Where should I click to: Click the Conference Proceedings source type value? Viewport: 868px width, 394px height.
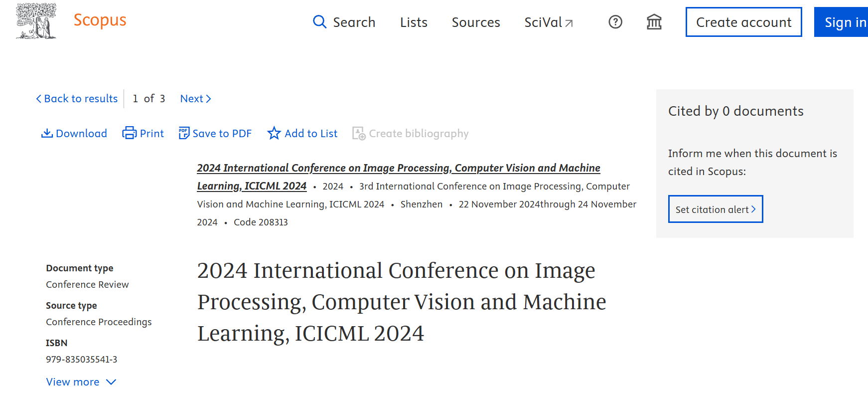click(99, 322)
